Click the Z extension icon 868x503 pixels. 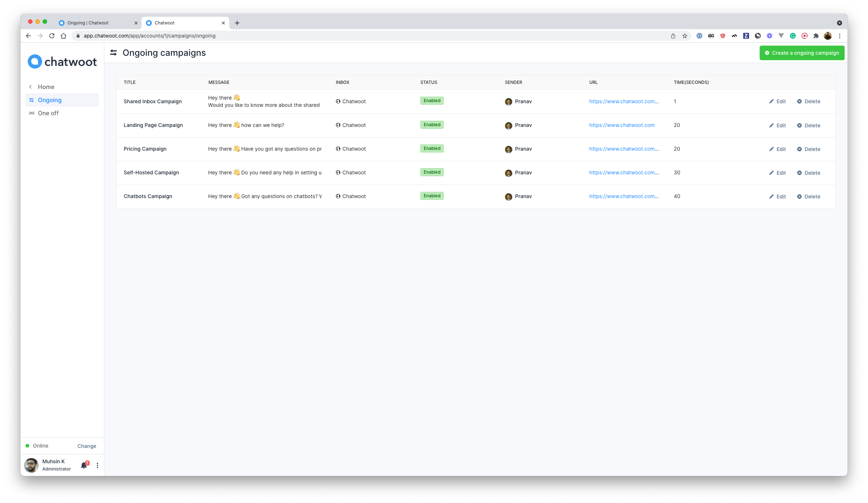coord(746,36)
